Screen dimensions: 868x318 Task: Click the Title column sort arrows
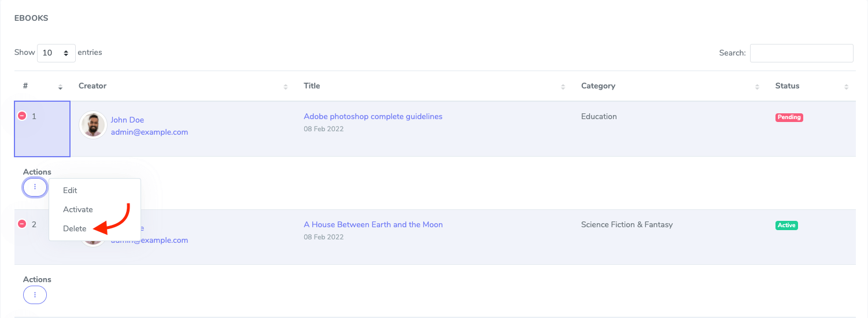coord(563,87)
